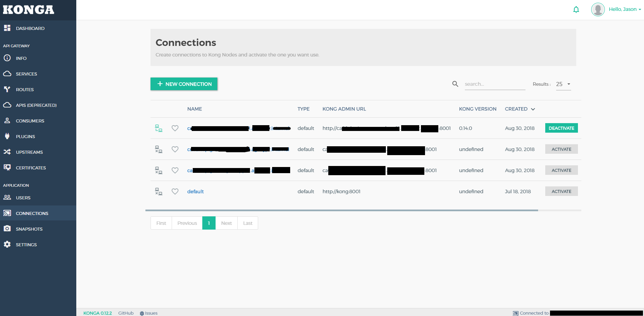Open the Plugins section icon in sidebar

pos(7,136)
